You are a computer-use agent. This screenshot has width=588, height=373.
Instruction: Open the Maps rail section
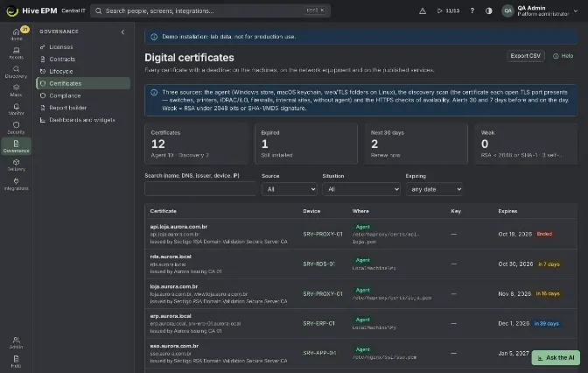[x=16, y=90]
